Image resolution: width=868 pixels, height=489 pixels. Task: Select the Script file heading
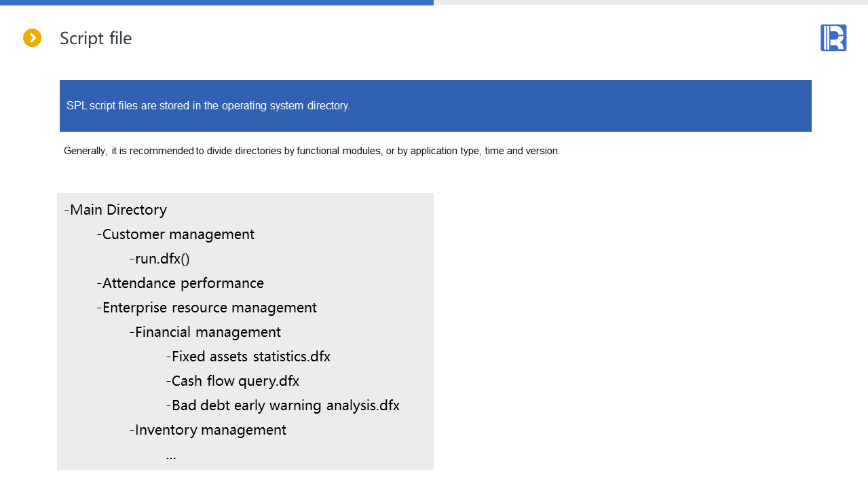pyautogui.click(x=96, y=39)
